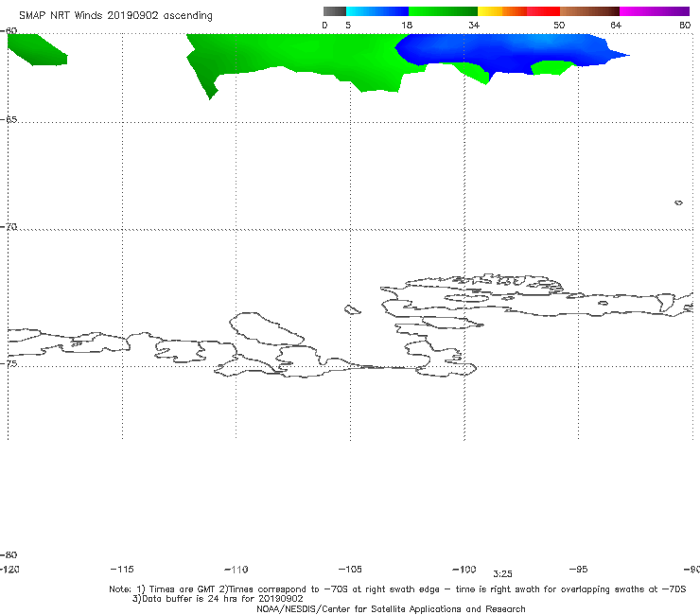Select the gray 0–5 segment of the color bar
Viewport: 700px width, 615px height.
tap(335, 11)
